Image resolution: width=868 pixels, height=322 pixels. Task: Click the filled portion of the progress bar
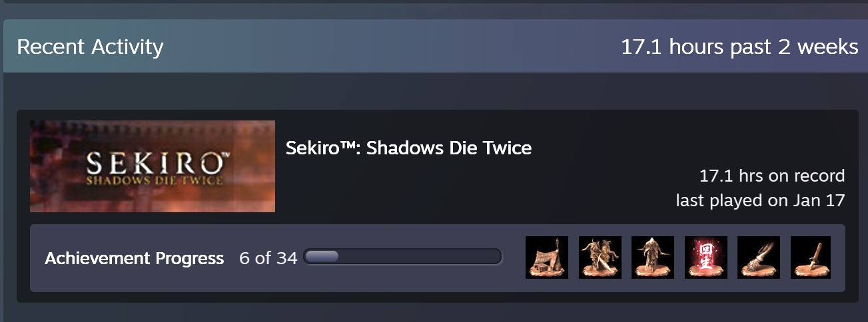tap(322, 257)
